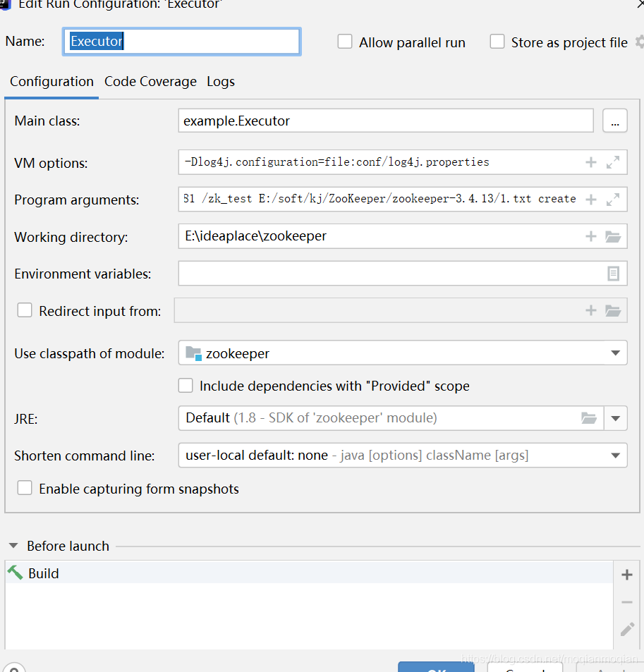644x672 pixels.
Task: Open Environment variables editor dialog
Action: tap(613, 274)
